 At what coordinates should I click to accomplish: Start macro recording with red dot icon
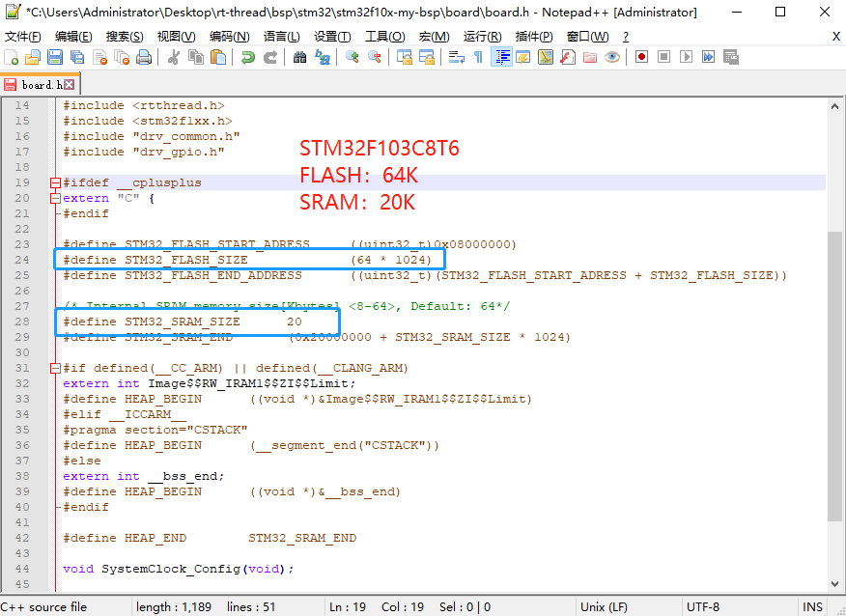pyautogui.click(x=641, y=57)
